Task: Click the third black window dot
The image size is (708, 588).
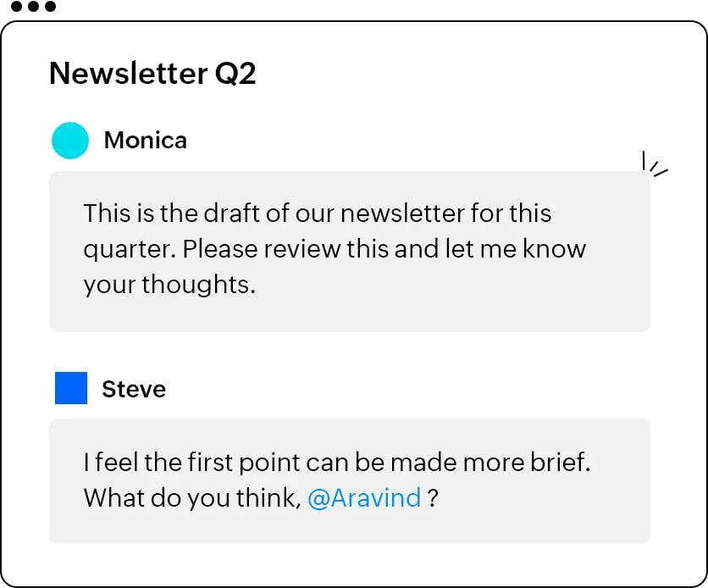Action: point(50,7)
